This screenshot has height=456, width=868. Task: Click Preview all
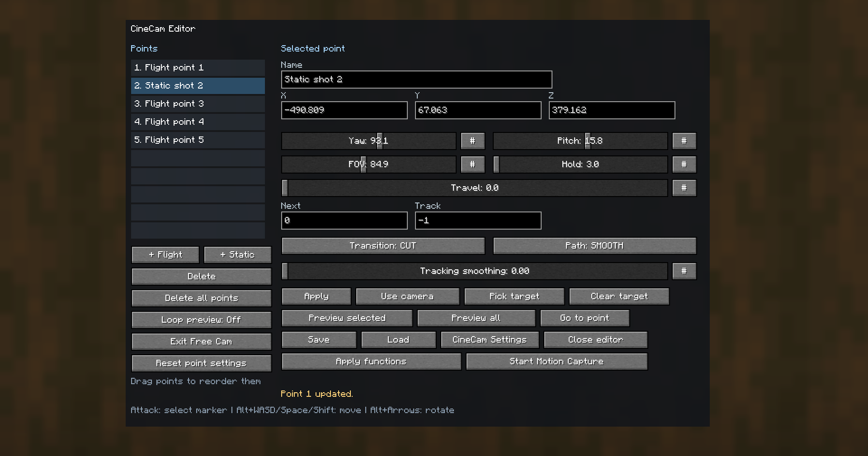pos(476,318)
